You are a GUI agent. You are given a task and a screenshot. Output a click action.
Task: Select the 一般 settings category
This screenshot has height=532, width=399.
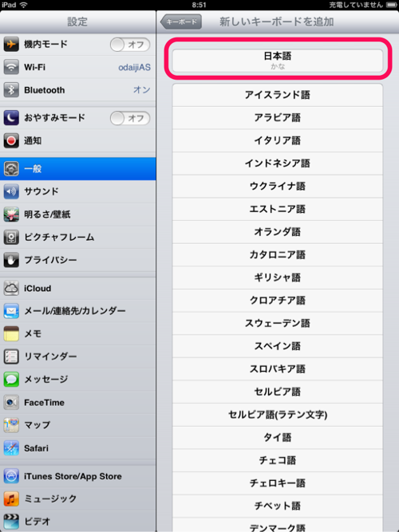(x=78, y=168)
